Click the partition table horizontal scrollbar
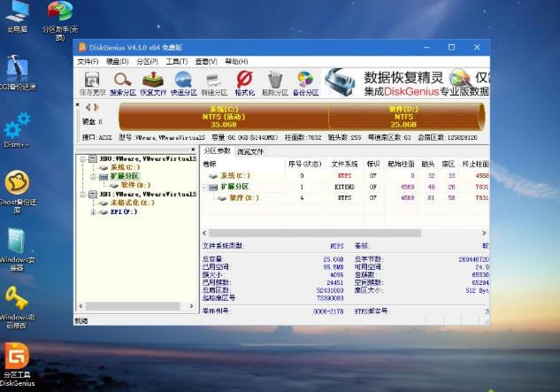 [315, 234]
